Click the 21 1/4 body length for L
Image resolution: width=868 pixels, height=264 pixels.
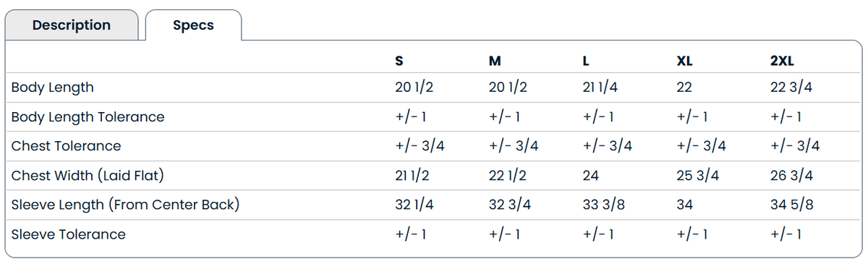(x=600, y=88)
